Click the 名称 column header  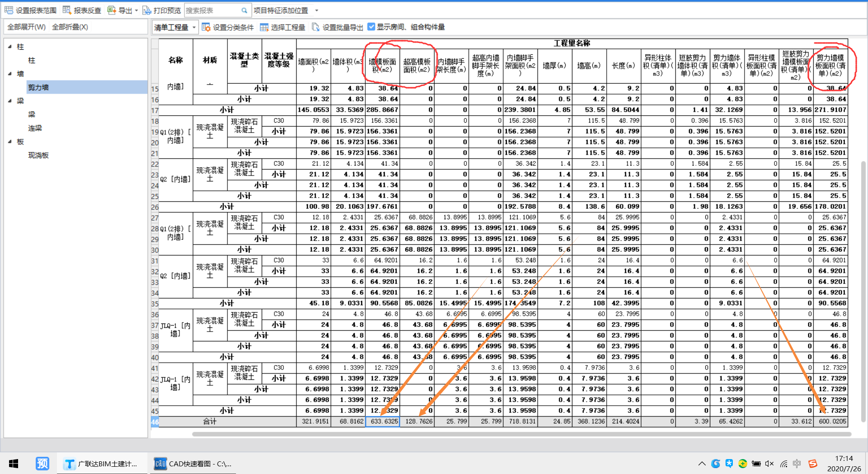[x=176, y=60]
